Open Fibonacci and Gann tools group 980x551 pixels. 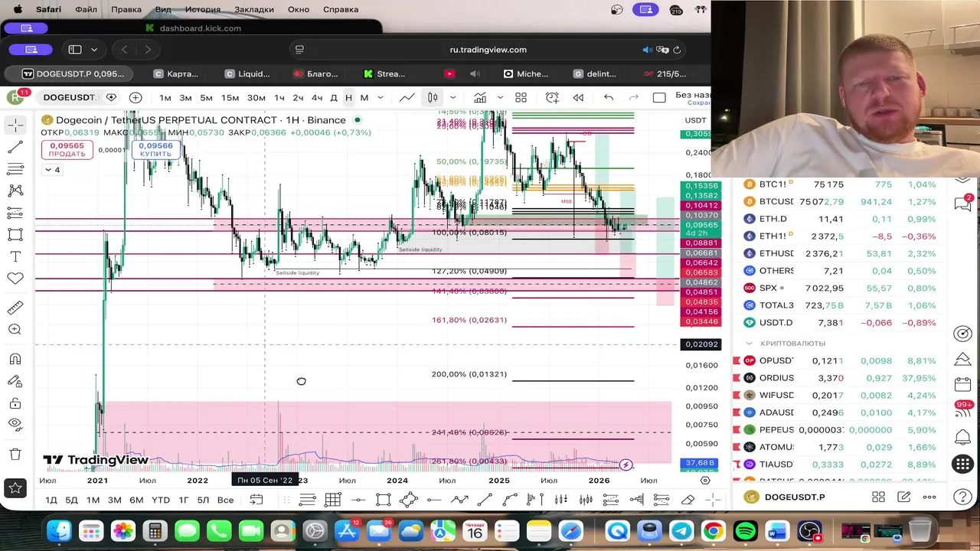tap(15, 169)
